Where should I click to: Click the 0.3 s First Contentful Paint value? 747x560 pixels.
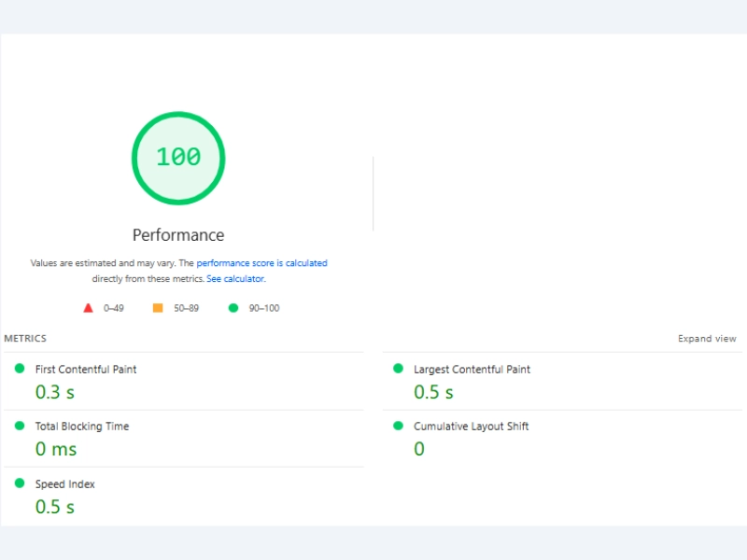coord(55,392)
